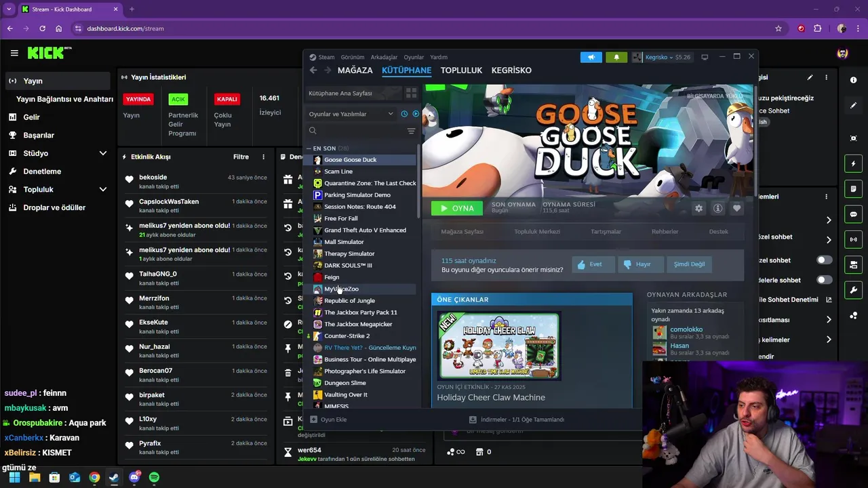Open Kick hamburger menu
Viewport: 868px width, 488px height.
[14, 53]
